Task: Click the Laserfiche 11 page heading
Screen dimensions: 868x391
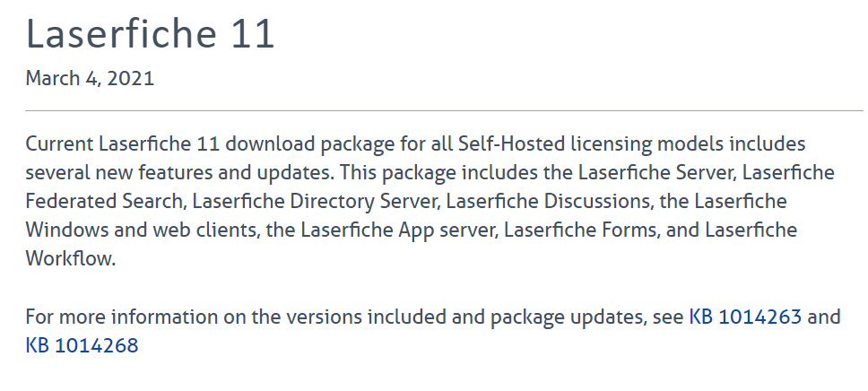Action: (150, 32)
